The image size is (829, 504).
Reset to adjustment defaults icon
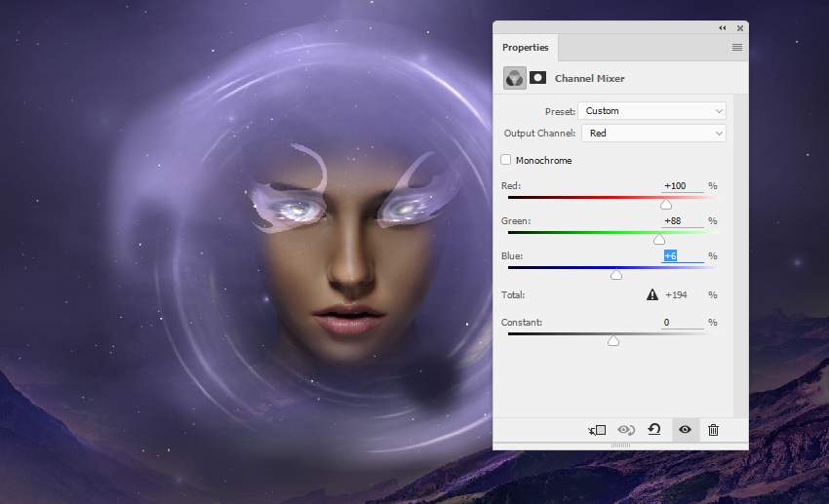654,430
